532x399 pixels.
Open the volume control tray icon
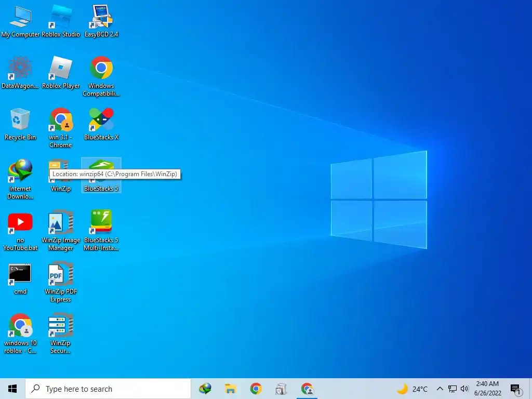click(x=464, y=389)
